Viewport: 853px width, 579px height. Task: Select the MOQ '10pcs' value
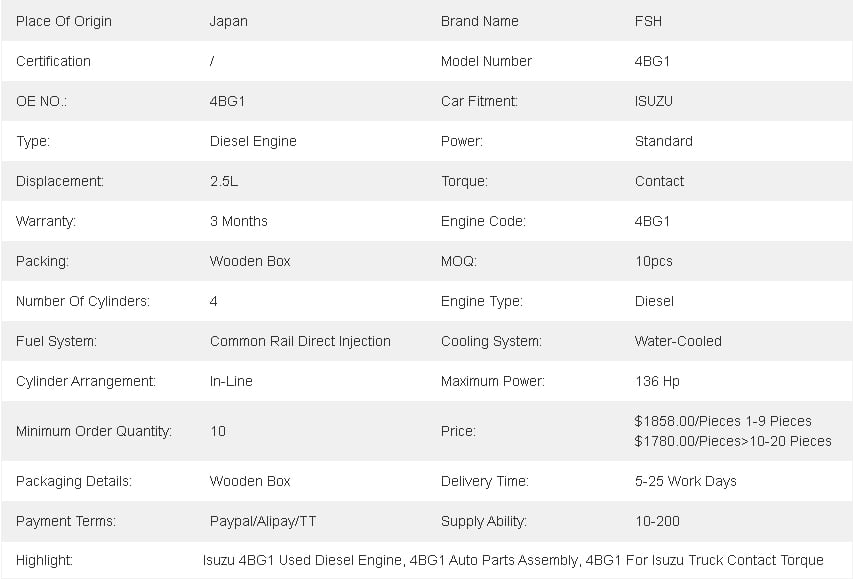click(653, 262)
